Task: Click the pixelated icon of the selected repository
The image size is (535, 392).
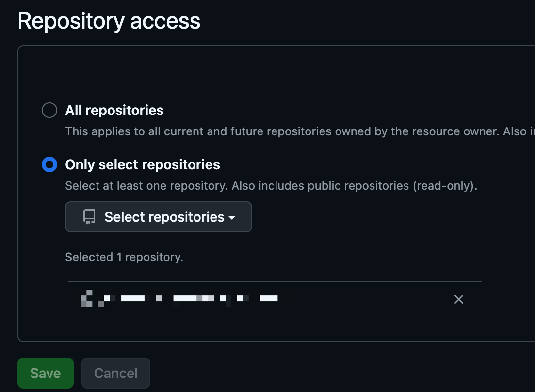Action: pyautogui.click(x=87, y=298)
